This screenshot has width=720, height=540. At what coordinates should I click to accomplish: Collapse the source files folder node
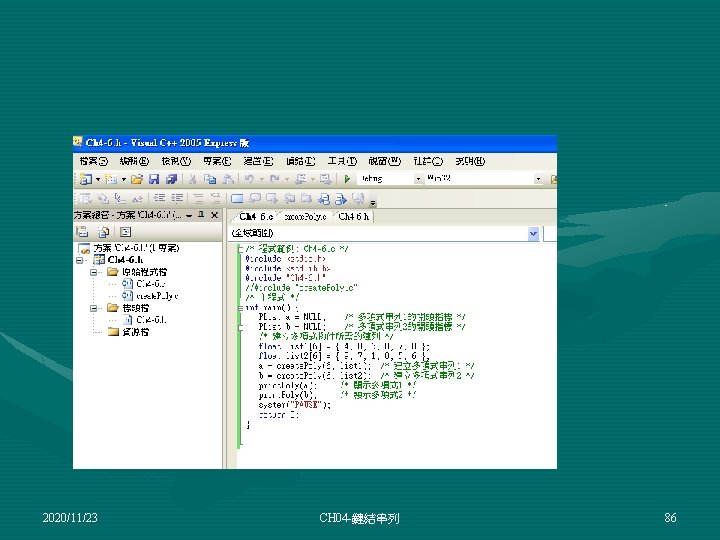click(x=93, y=272)
